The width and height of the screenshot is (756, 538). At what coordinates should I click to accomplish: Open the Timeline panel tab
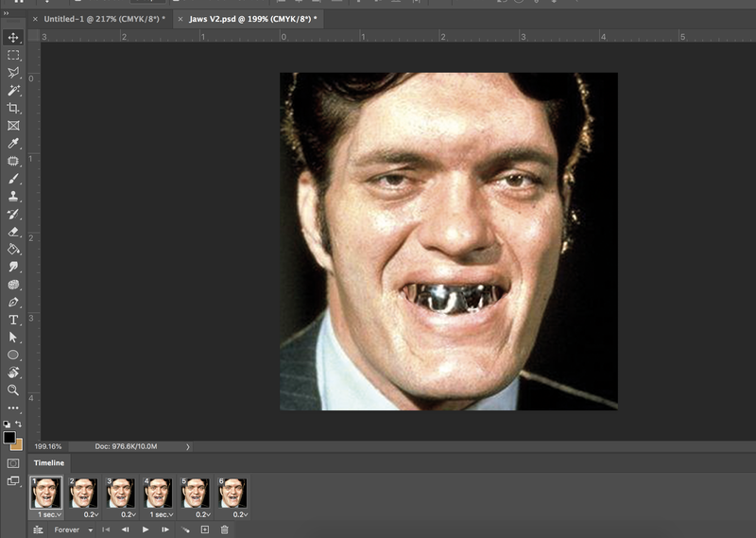pyautogui.click(x=49, y=462)
